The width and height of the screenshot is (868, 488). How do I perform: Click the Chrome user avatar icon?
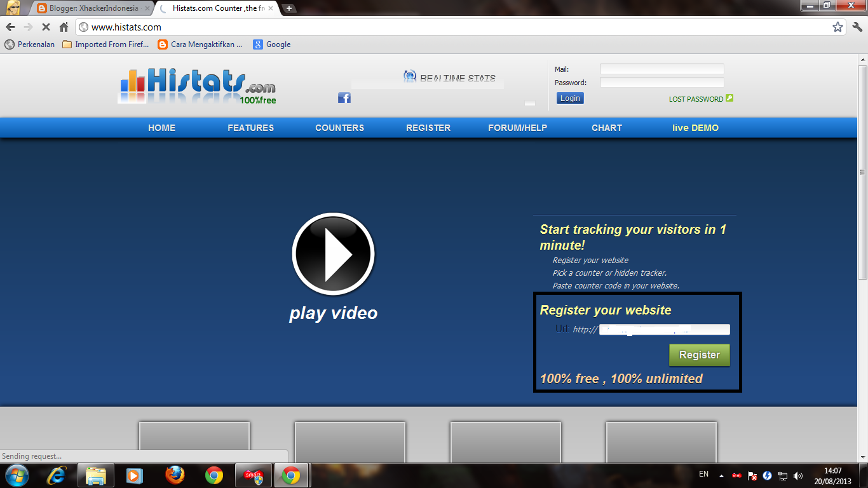[13, 8]
